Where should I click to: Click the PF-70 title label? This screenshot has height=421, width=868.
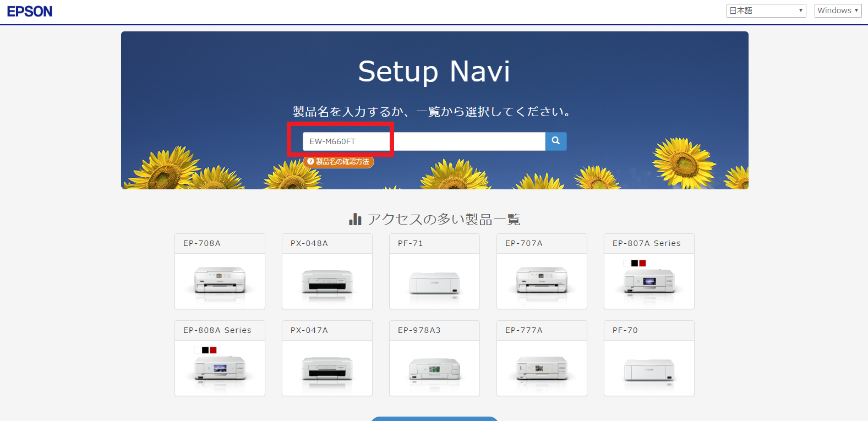[x=625, y=330]
